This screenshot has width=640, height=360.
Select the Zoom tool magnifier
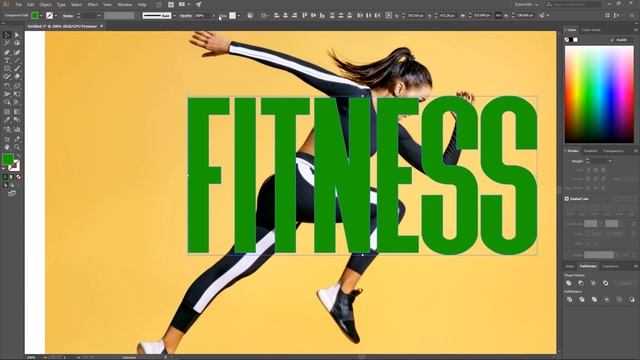pyautogui.click(x=17, y=147)
